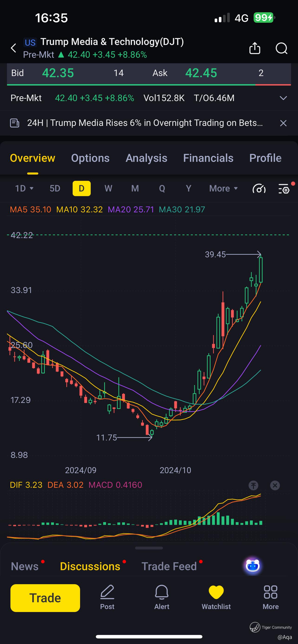The width and height of the screenshot is (298, 644).
Task: Open the Trade Feed section tab
Action: pyautogui.click(x=169, y=566)
